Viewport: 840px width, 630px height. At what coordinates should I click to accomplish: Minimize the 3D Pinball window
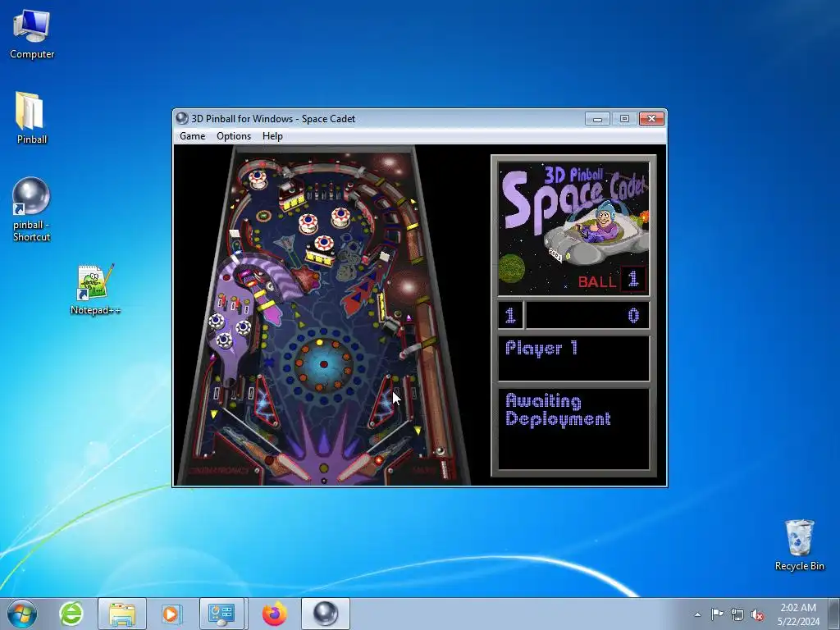click(597, 118)
